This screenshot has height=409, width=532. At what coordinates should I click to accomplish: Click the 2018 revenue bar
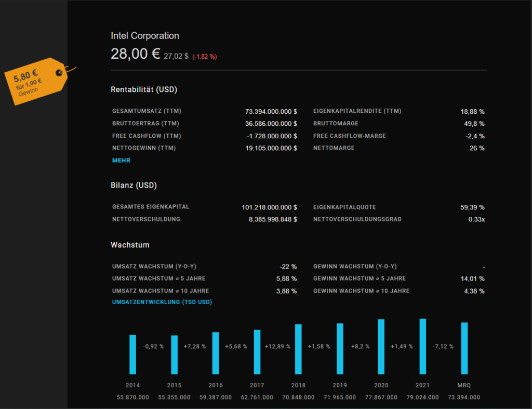click(298, 349)
